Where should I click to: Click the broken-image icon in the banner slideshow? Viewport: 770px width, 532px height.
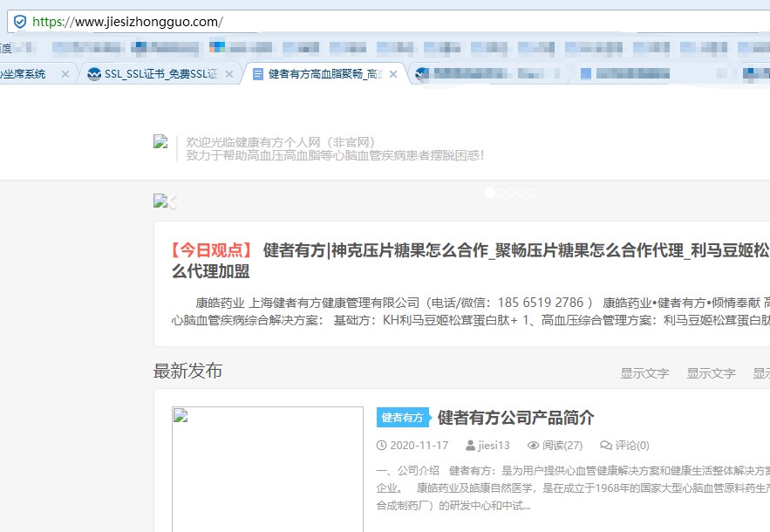coord(160,199)
